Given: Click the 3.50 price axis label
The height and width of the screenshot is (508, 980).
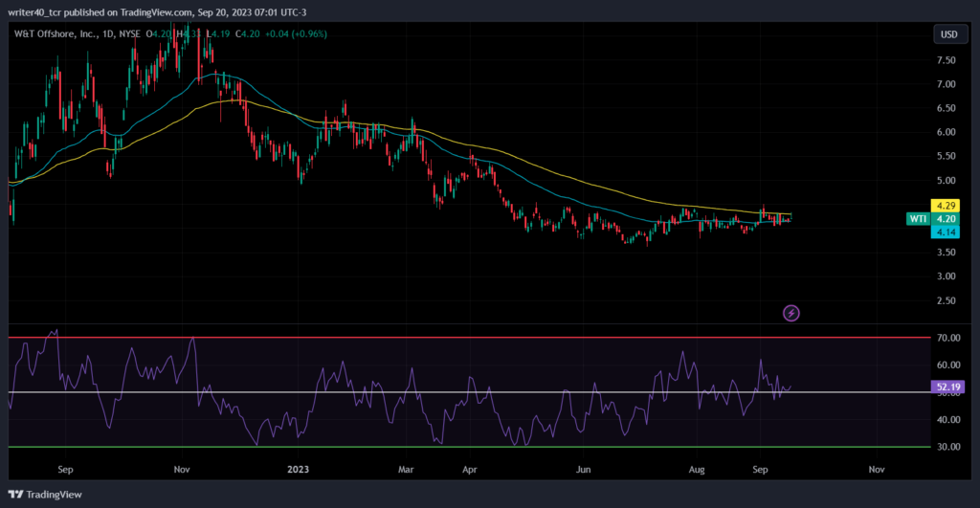Looking at the screenshot, I should pyautogui.click(x=947, y=252).
